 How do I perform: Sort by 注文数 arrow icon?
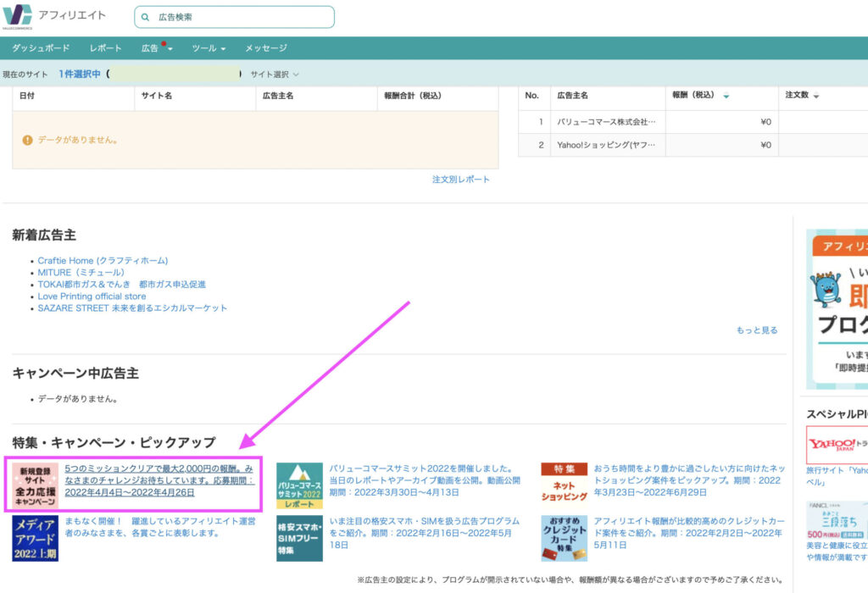[816, 97]
